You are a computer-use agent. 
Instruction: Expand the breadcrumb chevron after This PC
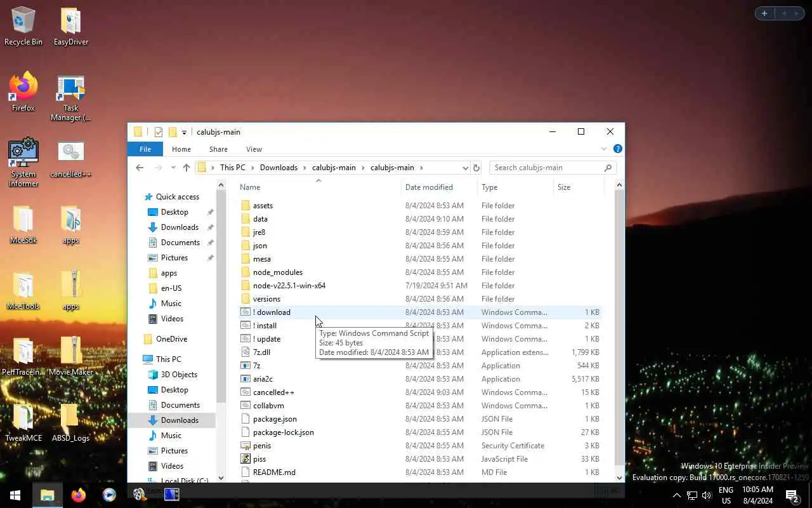(252, 168)
